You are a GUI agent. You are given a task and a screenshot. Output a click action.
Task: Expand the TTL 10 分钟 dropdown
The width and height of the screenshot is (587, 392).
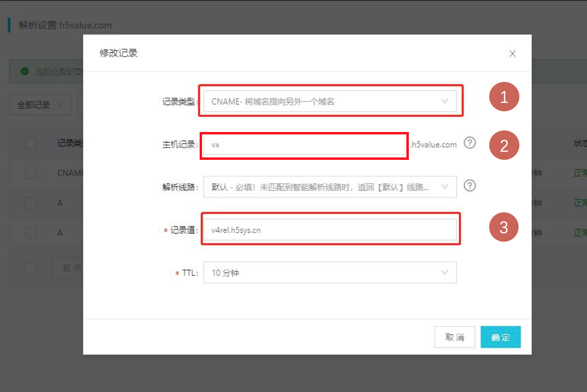click(x=330, y=272)
